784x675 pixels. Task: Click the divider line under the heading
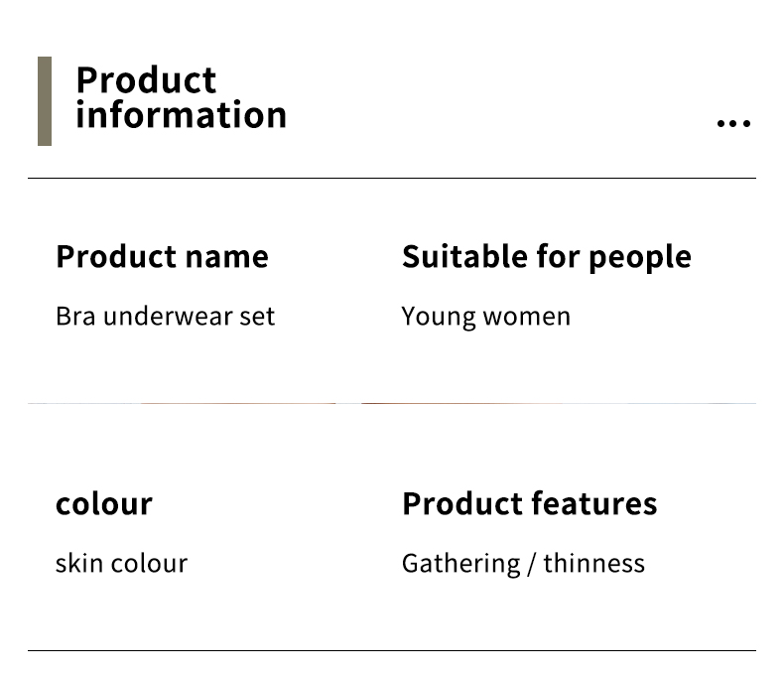point(392,178)
